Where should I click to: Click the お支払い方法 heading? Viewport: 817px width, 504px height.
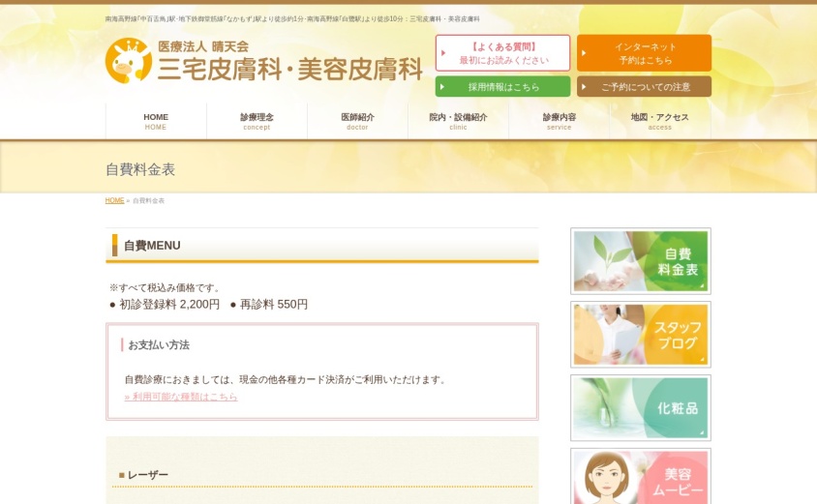point(159,345)
